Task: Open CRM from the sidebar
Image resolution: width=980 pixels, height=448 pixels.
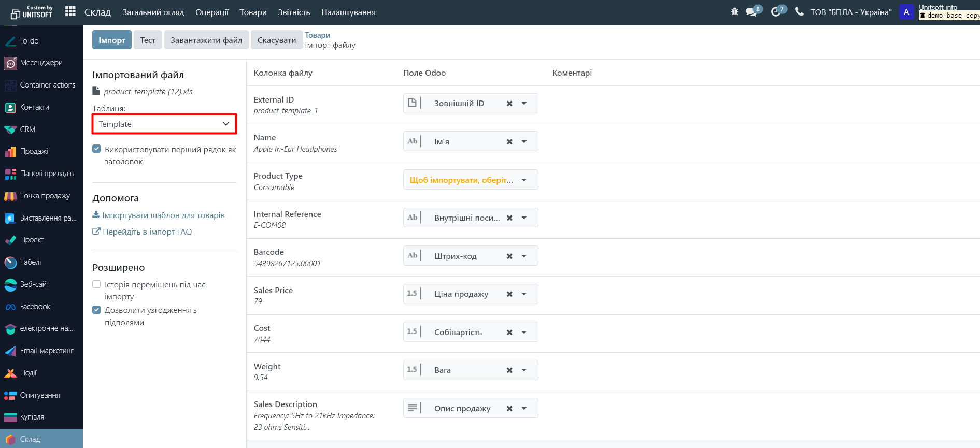Action: [x=27, y=129]
